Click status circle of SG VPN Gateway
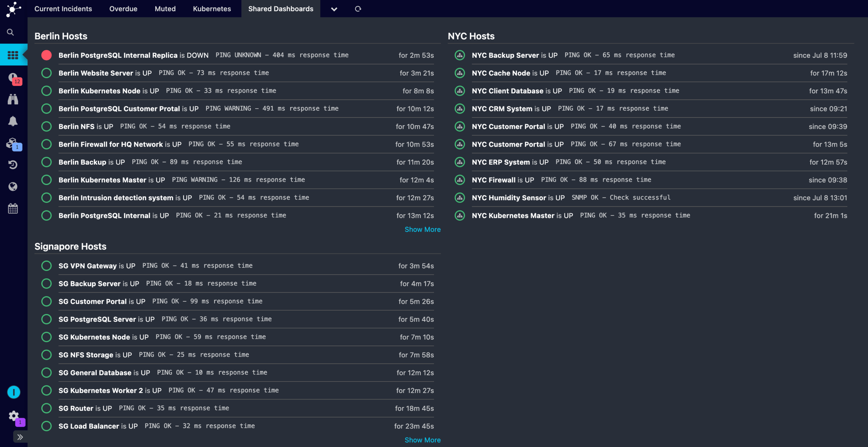The image size is (868, 447). 46,266
